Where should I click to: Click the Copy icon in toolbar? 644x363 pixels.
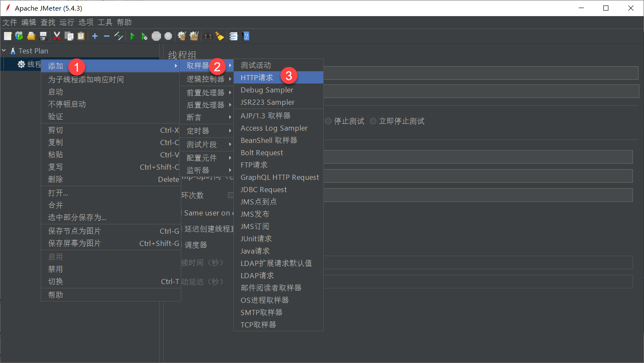coord(69,36)
